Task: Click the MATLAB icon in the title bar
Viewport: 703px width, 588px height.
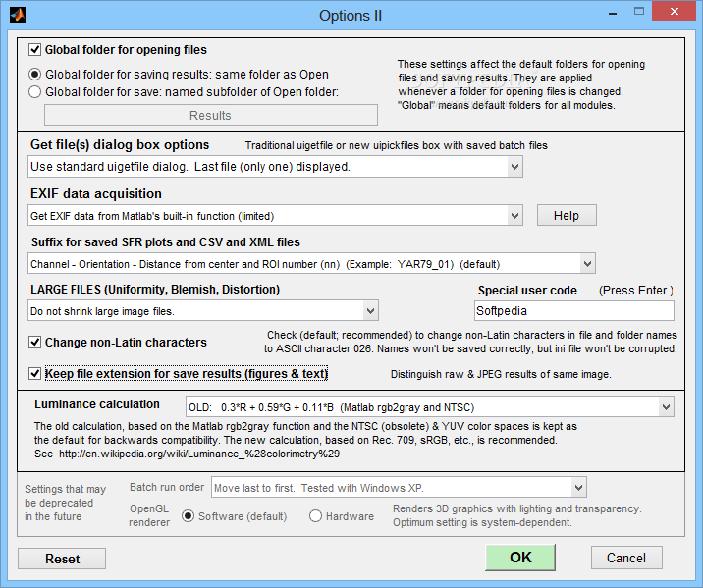Action: (18, 16)
